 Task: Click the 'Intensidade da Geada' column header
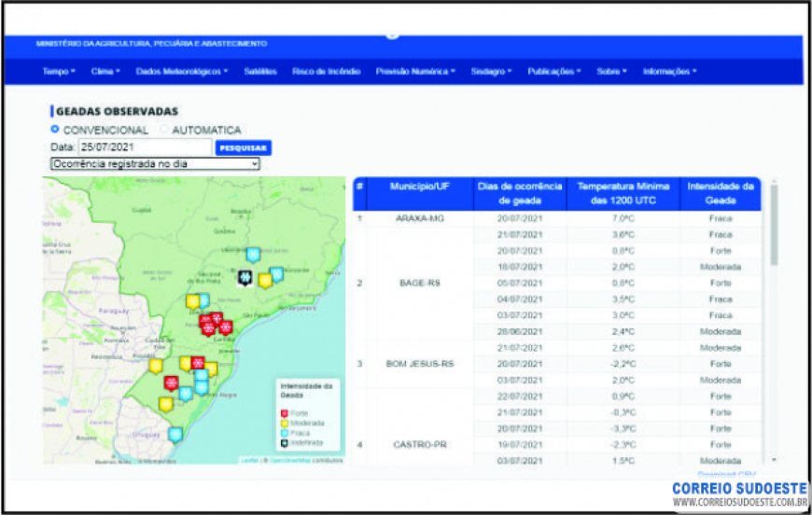coord(721,193)
